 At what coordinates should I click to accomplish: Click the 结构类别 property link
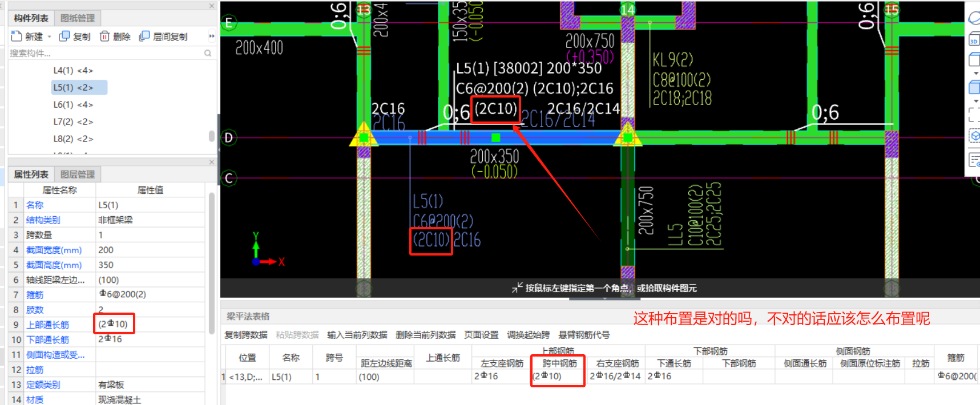tap(43, 220)
